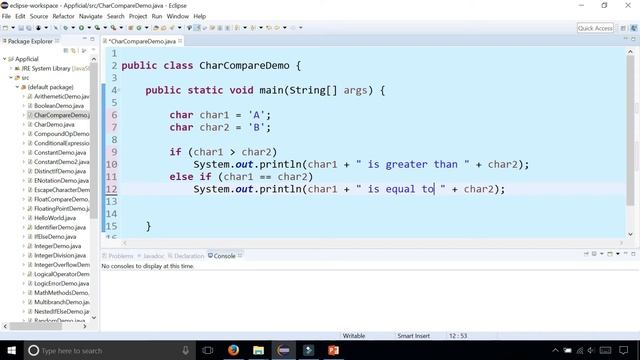Open the Action Center notifications icon
The width and height of the screenshot is (640, 360).
click(x=623, y=350)
